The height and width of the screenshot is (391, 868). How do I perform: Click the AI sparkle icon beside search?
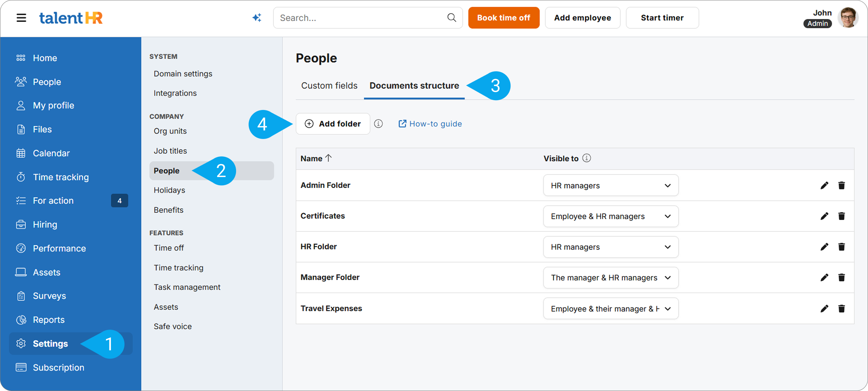tap(257, 18)
